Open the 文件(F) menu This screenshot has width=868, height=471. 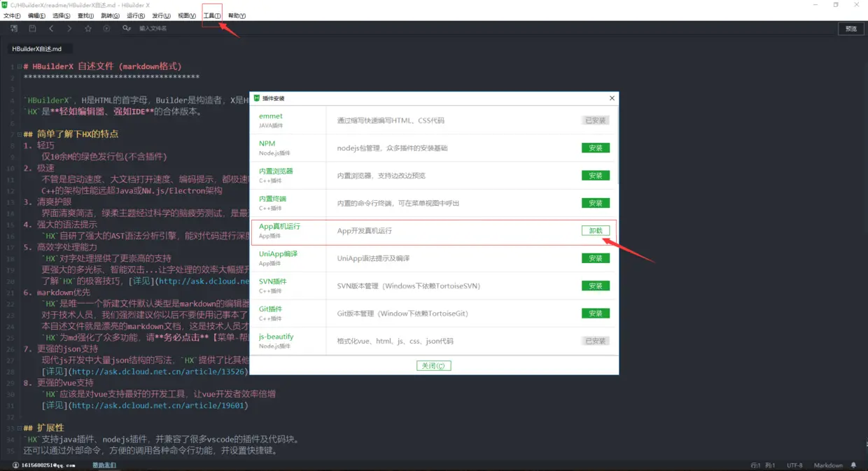click(x=13, y=15)
